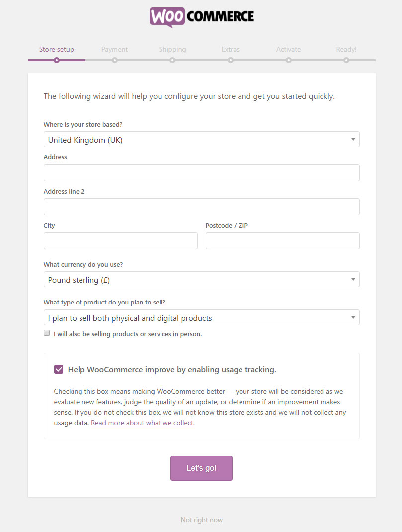
Task: Uncheck the usage tracking checkbox
Action: point(59,369)
